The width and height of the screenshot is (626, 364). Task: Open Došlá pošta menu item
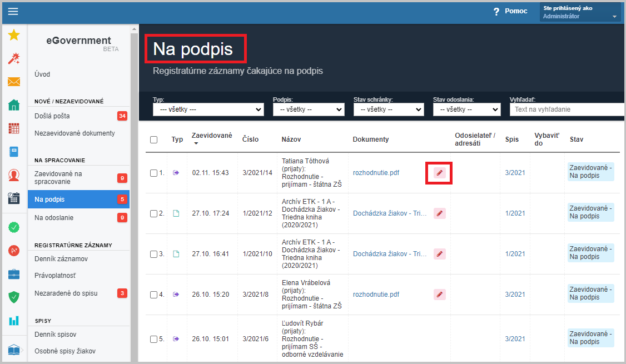[78, 116]
